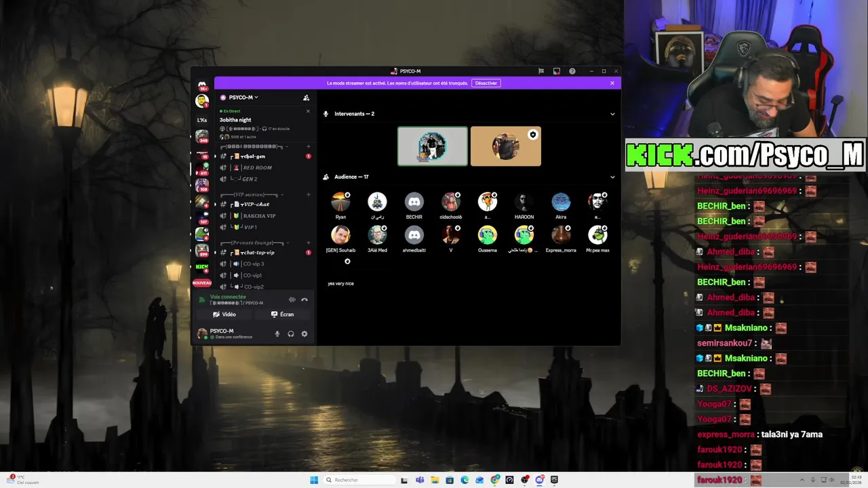Viewport: 868px width, 488px height.
Task: Open server with 599 badge in sidebar
Action: (x=202, y=250)
